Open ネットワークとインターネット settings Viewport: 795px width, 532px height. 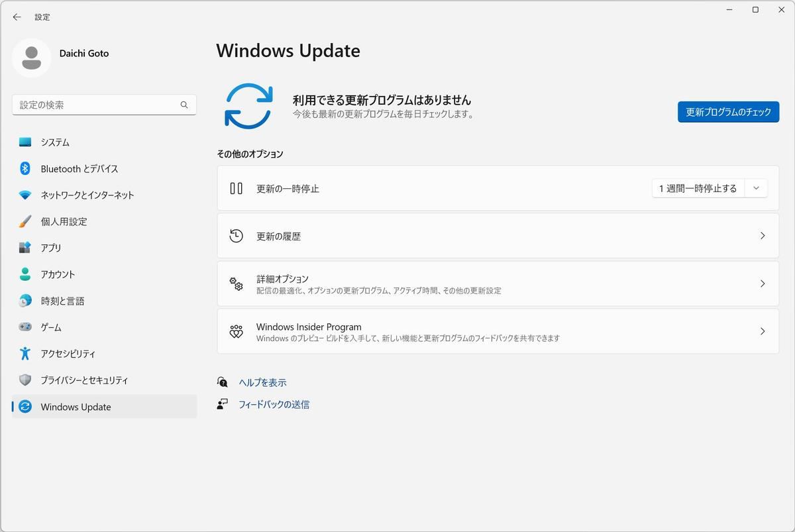104,195
